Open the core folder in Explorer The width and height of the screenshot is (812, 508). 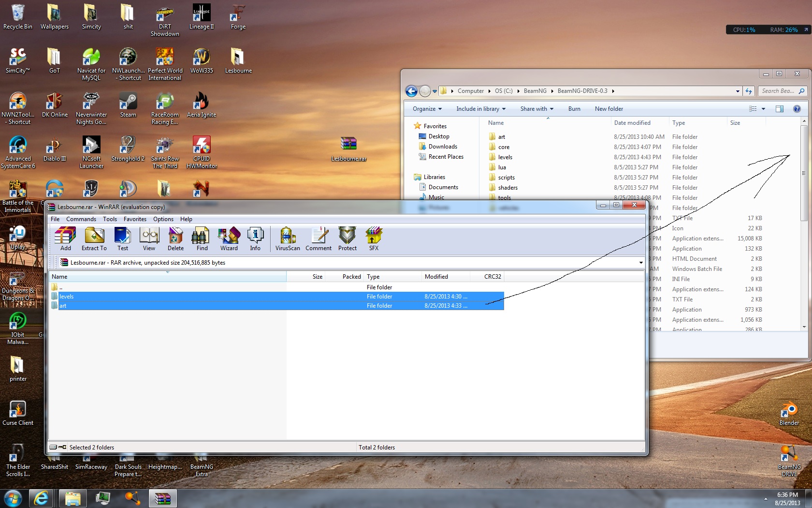[504, 147]
